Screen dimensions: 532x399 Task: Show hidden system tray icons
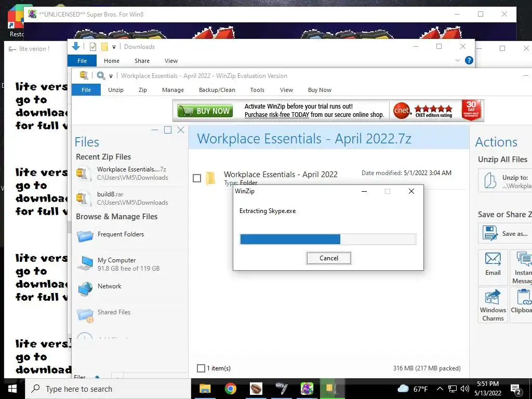[440, 389]
